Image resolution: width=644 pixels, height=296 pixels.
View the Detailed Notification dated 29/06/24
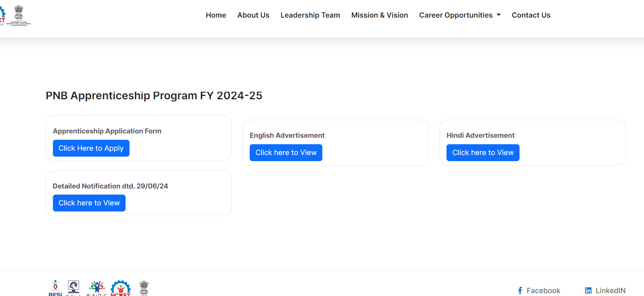(89, 203)
